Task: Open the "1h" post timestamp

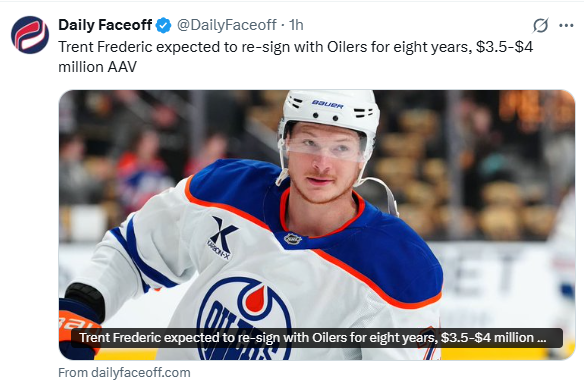Action: tap(296, 25)
